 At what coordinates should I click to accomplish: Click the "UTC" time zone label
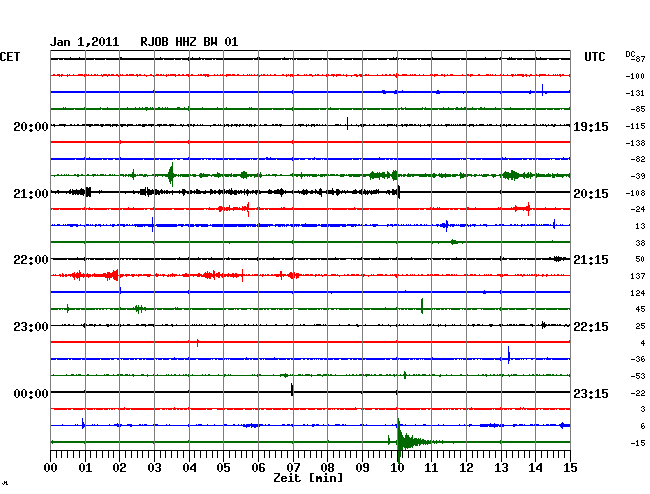click(594, 57)
